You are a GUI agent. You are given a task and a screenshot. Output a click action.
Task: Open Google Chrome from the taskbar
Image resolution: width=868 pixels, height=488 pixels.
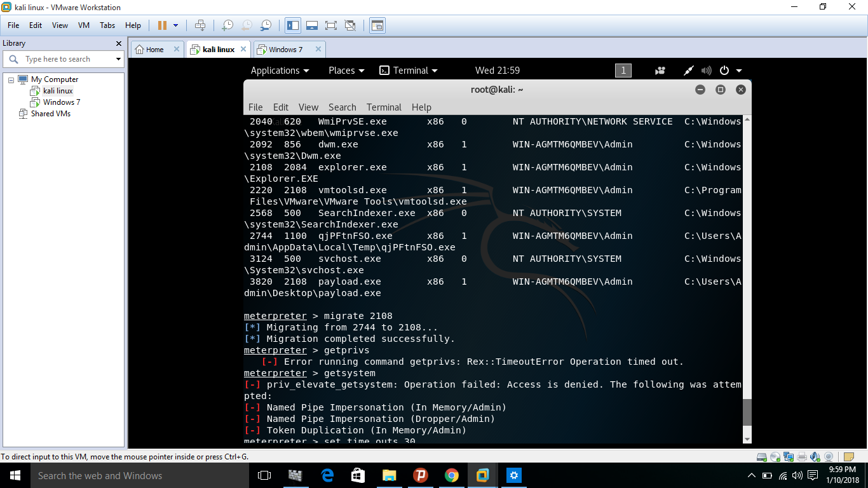(x=451, y=475)
